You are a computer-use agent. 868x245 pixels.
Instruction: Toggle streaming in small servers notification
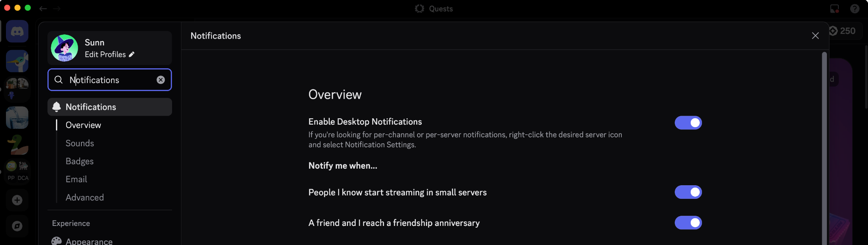[688, 192]
